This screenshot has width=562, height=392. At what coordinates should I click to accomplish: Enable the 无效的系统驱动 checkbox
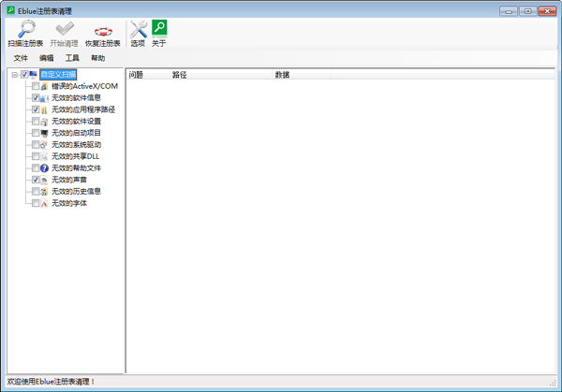coord(36,144)
